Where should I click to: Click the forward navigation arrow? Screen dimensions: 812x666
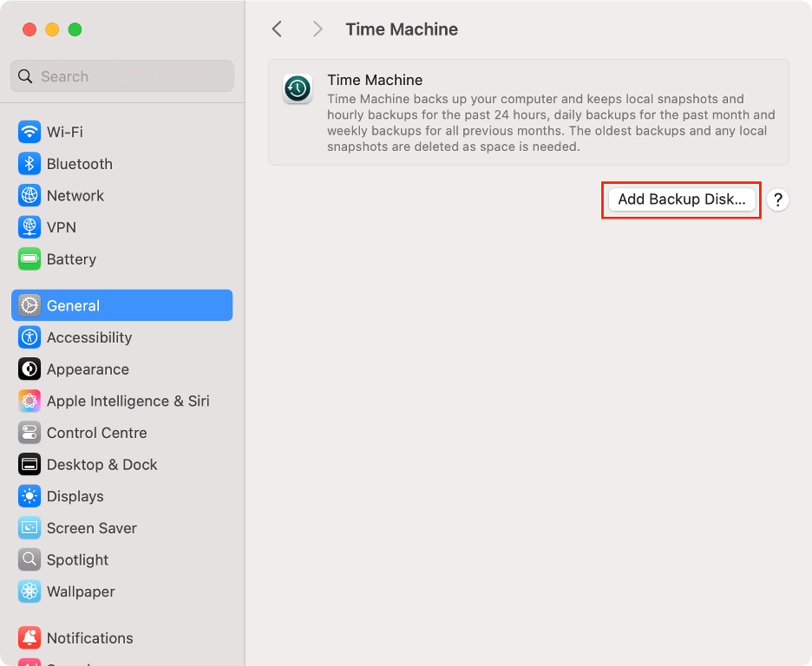click(318, 29)
